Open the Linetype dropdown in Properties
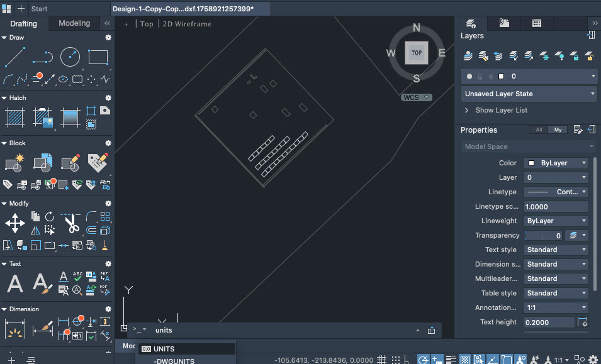 (556, 192)
